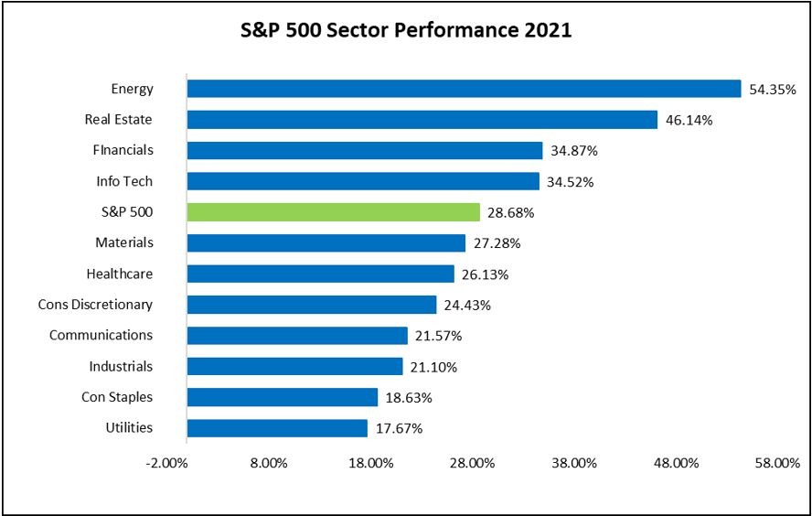Select the Con Staples bar
Image resolution: width=812 pixels, height=516 pixels.
point(282,397)
